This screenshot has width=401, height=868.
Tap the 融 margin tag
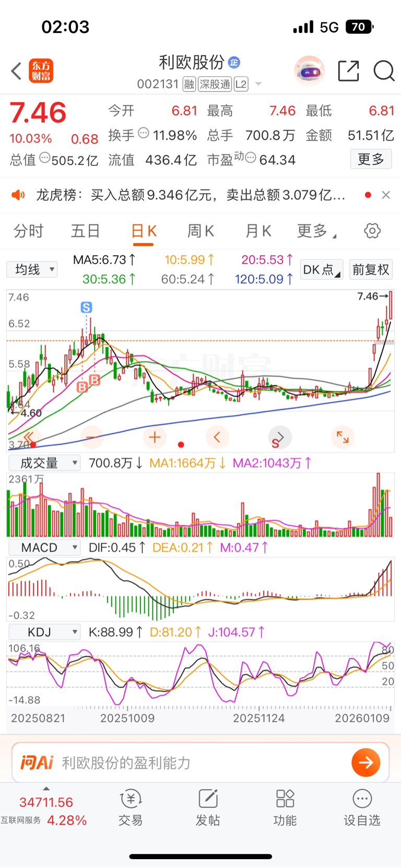pos(189,84)
